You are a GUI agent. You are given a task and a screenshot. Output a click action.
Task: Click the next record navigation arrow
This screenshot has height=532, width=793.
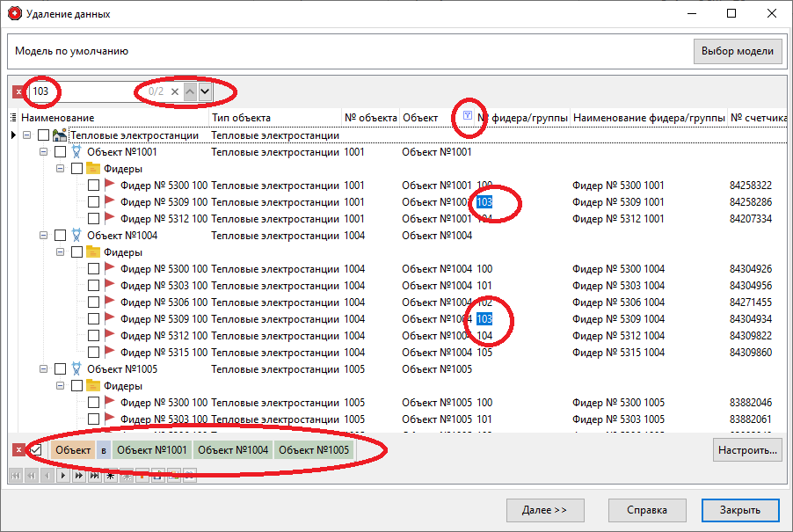62,476
